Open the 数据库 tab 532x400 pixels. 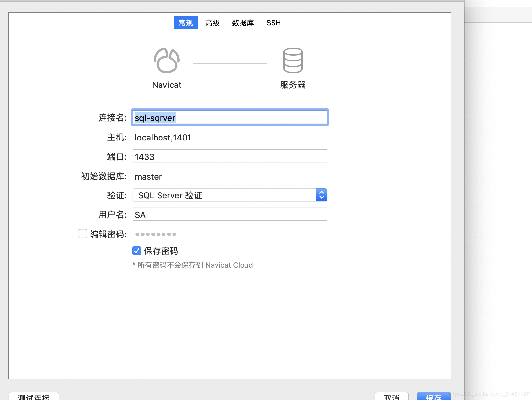coord(243,22)
